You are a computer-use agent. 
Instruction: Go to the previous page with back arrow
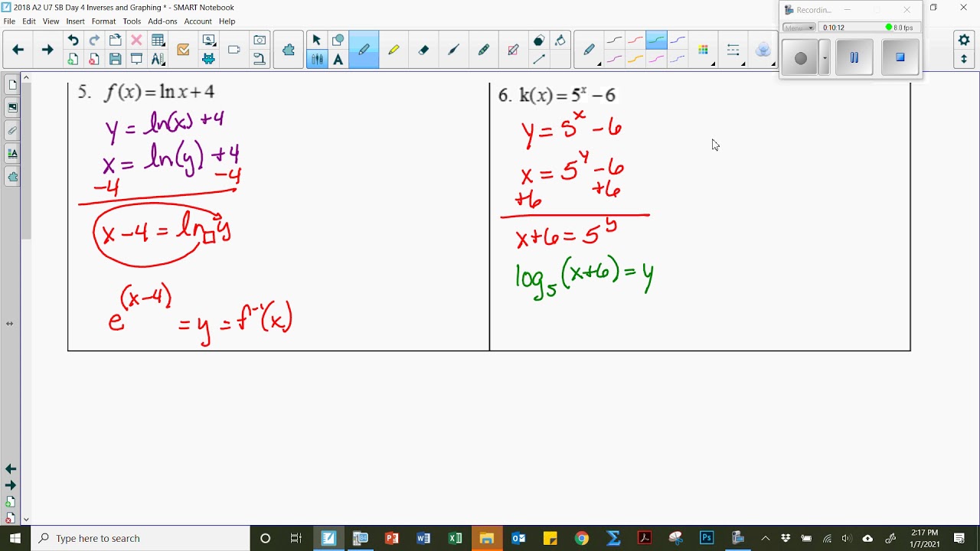tap(18, 50)
